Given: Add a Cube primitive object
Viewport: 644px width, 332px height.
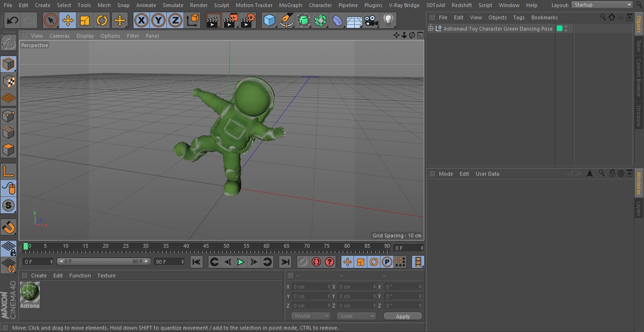Looking at the screenshot, I should click(x=269, y=20).
